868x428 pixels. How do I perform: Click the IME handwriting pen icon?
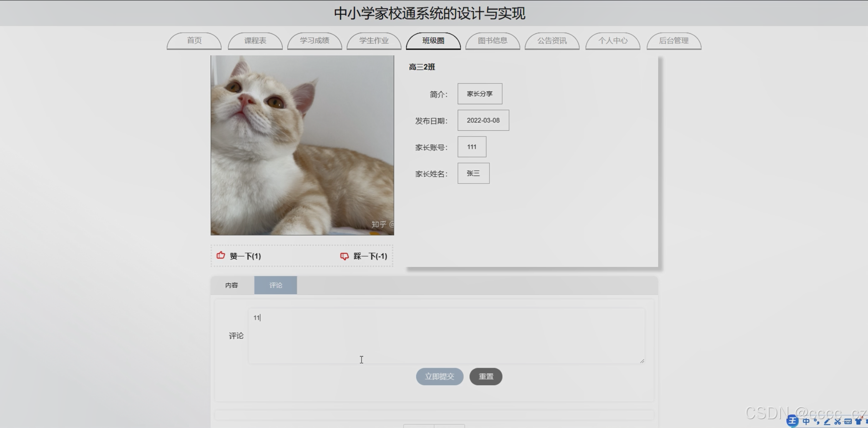point(827,422)
